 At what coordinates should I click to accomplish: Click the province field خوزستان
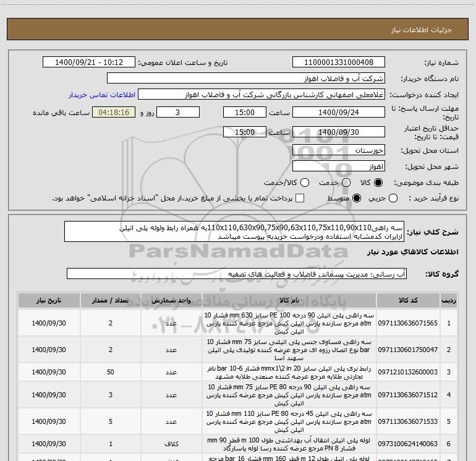(x=339, y=150)
